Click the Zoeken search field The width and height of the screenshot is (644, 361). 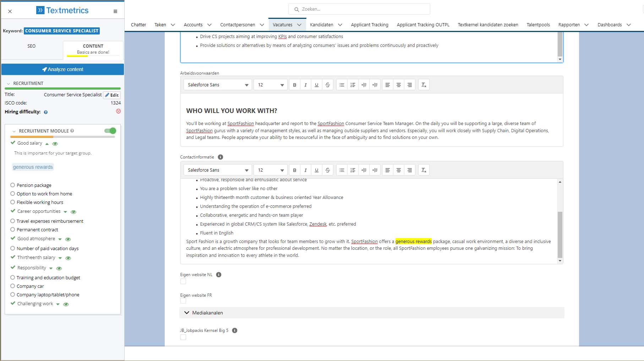[359, 9]
